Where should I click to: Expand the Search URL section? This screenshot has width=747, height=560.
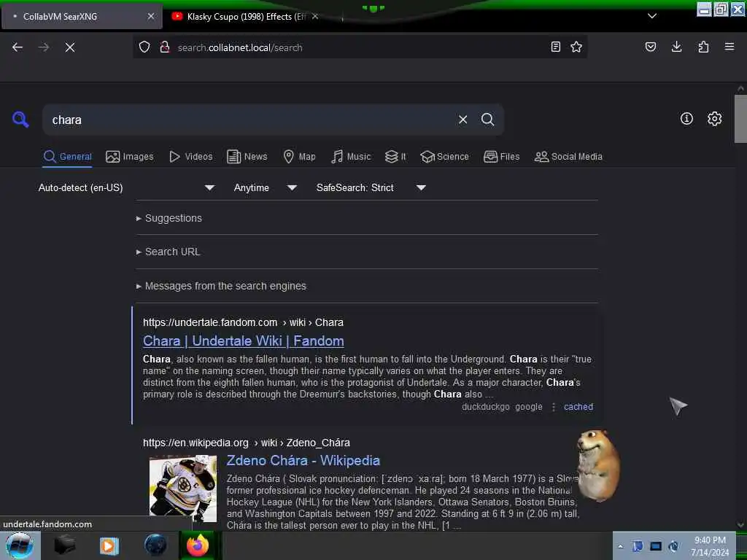[169, 252]
